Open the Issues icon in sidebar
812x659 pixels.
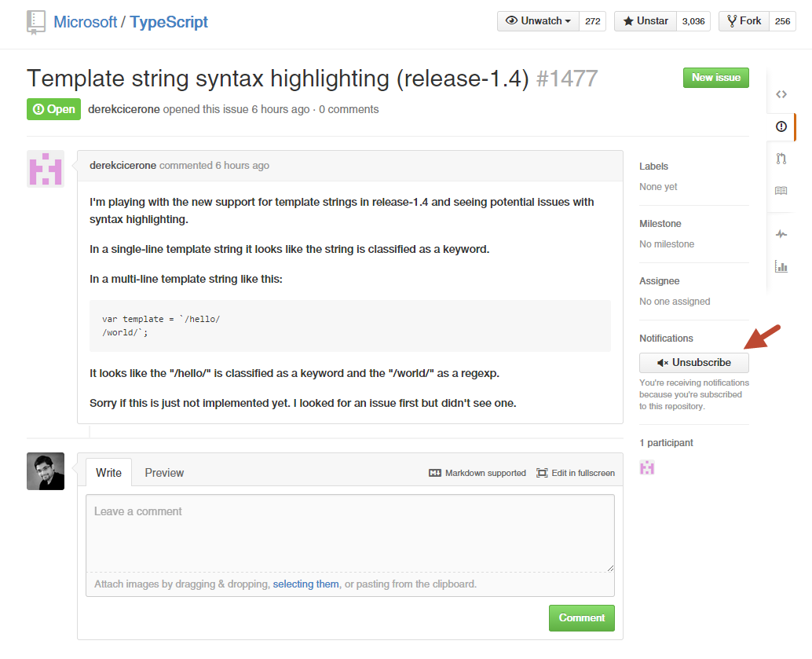[781, 126]
